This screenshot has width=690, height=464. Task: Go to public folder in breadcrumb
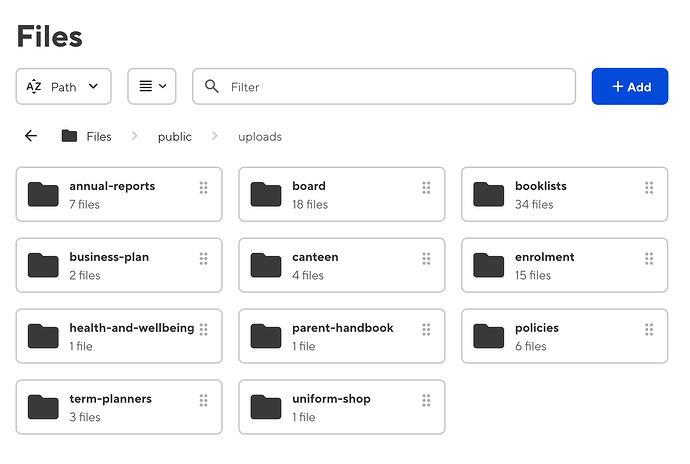[174, 136]
